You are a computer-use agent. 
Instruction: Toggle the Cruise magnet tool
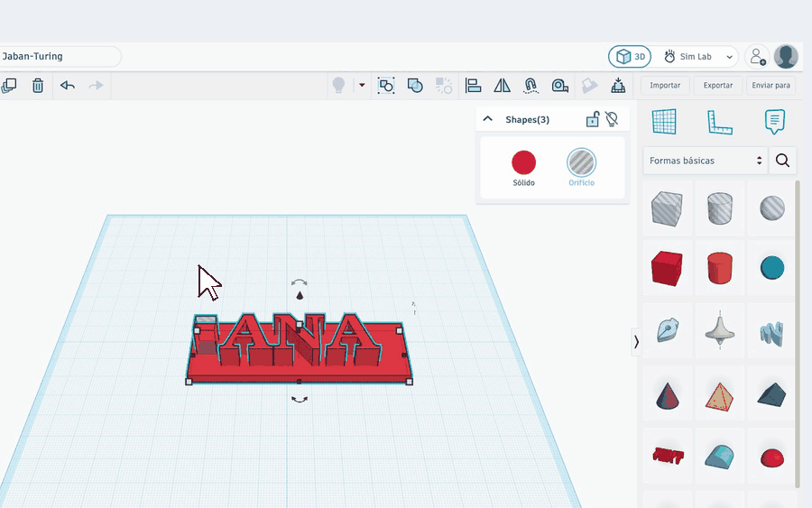531,86
